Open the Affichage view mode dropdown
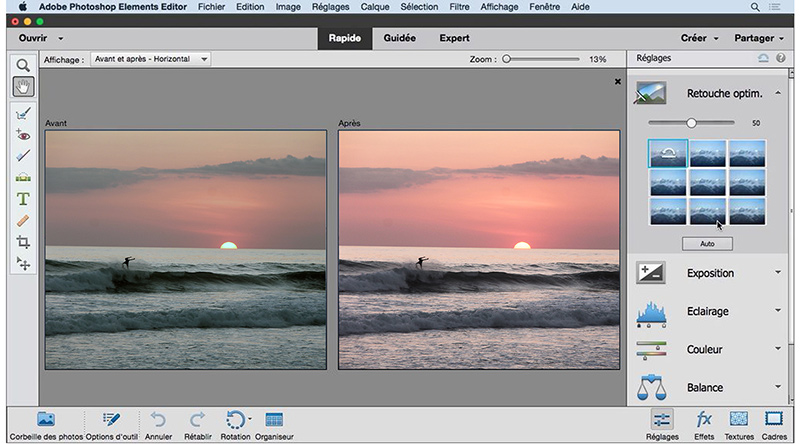The image size is (800, 444). click(150, 59)
